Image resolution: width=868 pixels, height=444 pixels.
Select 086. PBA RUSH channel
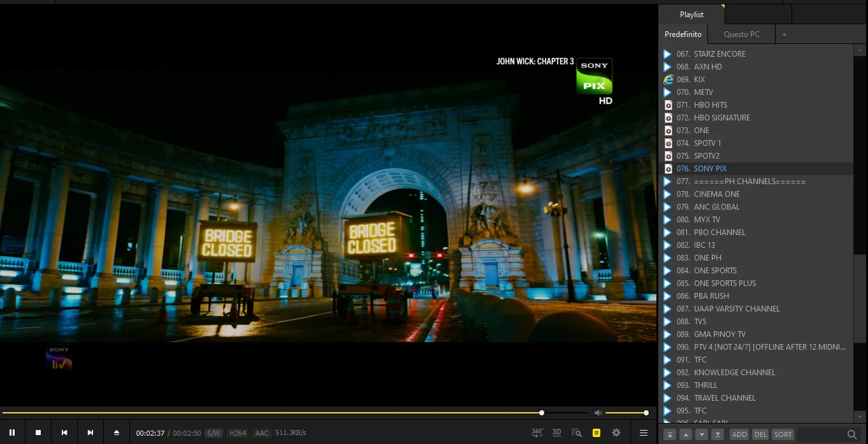756,296
